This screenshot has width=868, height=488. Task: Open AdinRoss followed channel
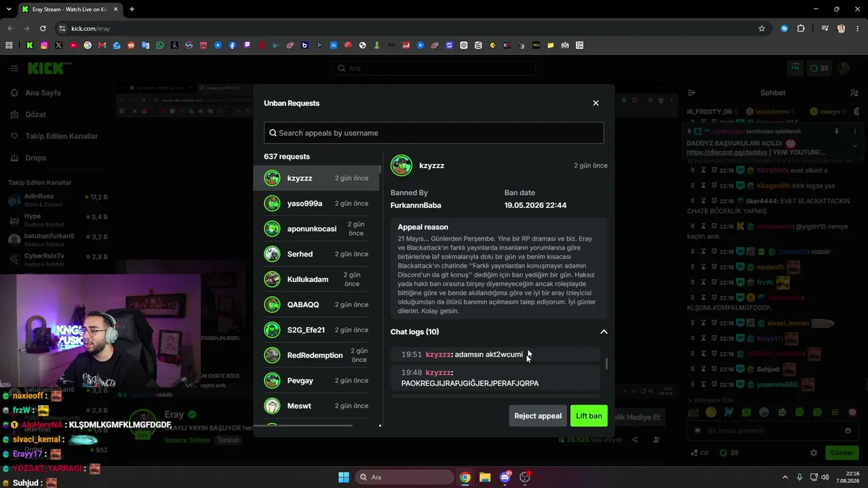58,200
